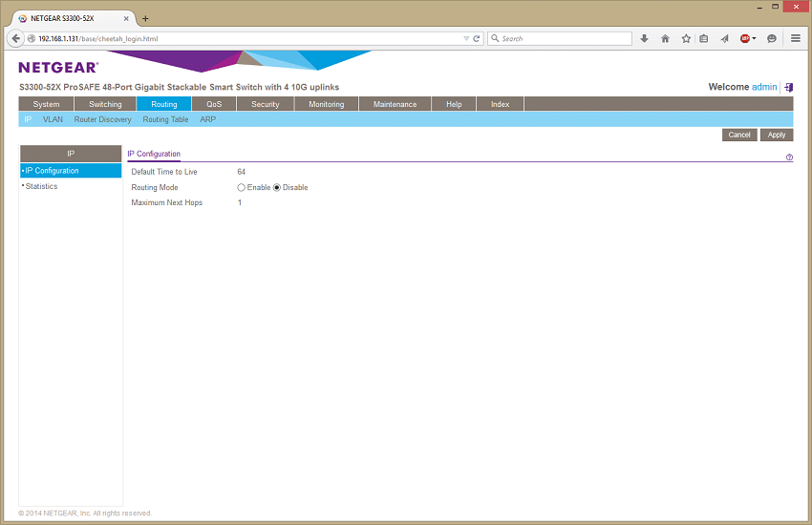Viewport: 812px width, 525px height.
Task: Click the S3300-52X ProSAFE product title
Action: coord(180,87)
